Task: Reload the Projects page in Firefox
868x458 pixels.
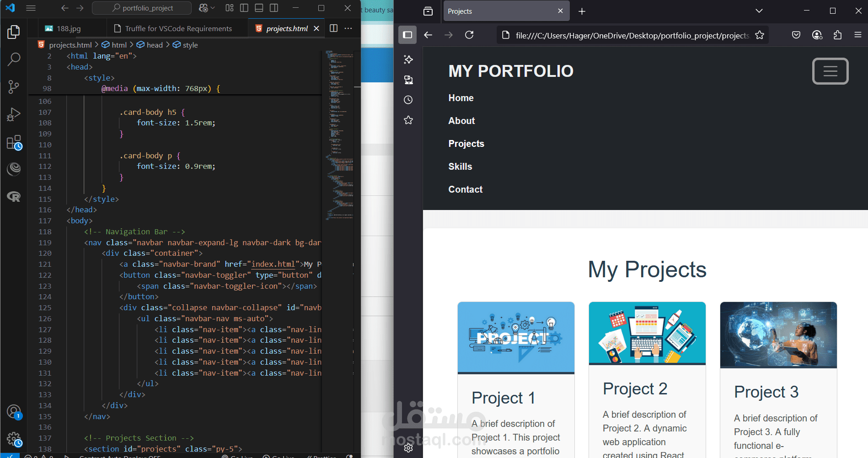Action: pos(469,35)
